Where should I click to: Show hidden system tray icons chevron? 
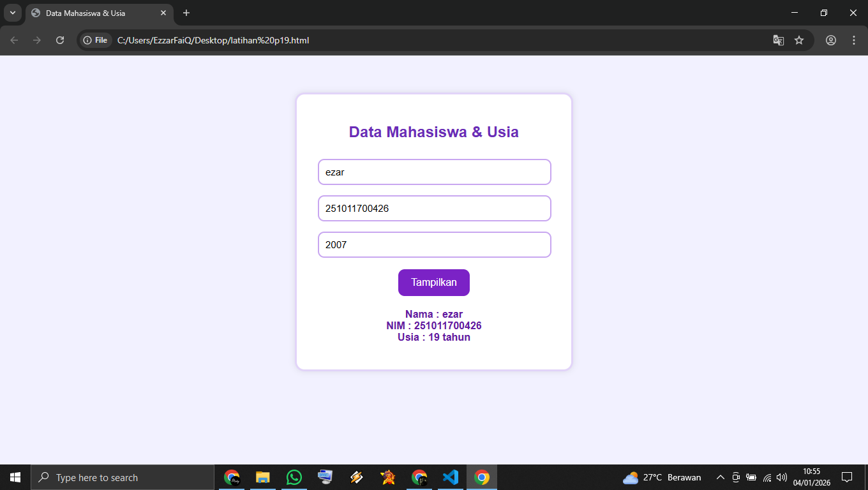click(x=721, y=477)
